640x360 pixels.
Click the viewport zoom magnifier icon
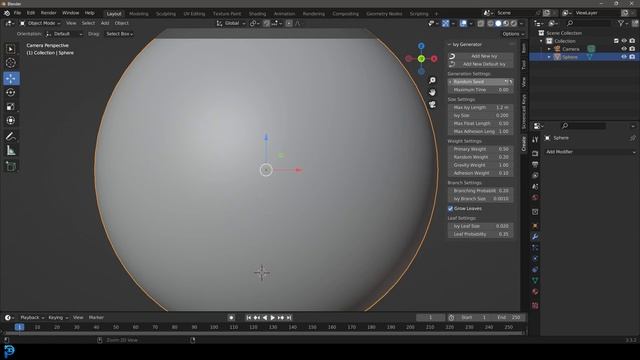[432, 80]
